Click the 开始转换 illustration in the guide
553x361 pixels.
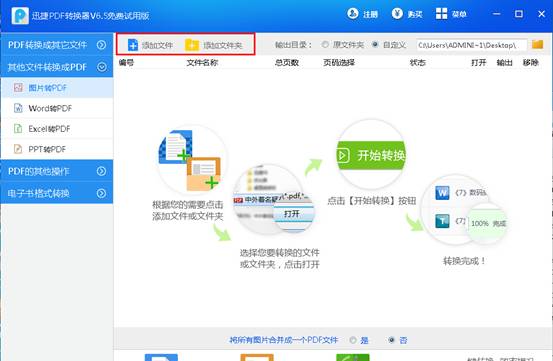click(371, 155)
